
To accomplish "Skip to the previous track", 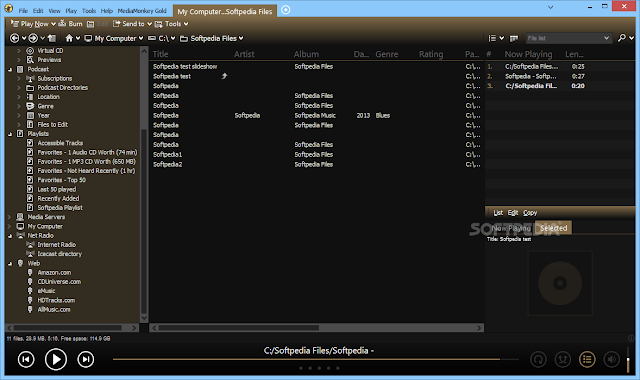I will pos(26,359).
